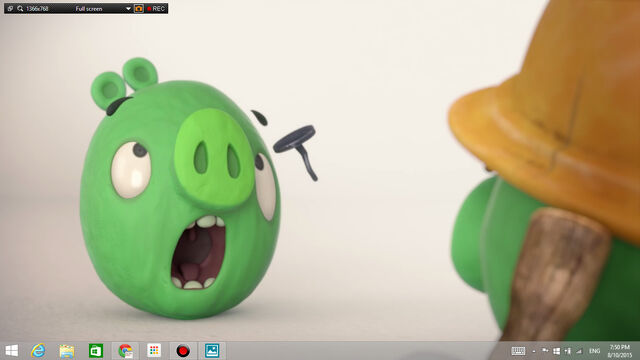Click the recorder magnifier search icon

coord(20,9)
